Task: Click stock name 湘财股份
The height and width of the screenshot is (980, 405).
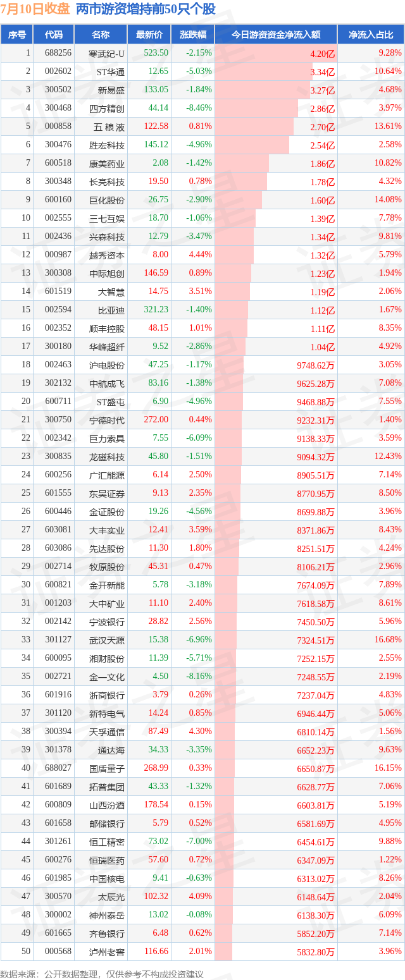Action: point(107,658)
